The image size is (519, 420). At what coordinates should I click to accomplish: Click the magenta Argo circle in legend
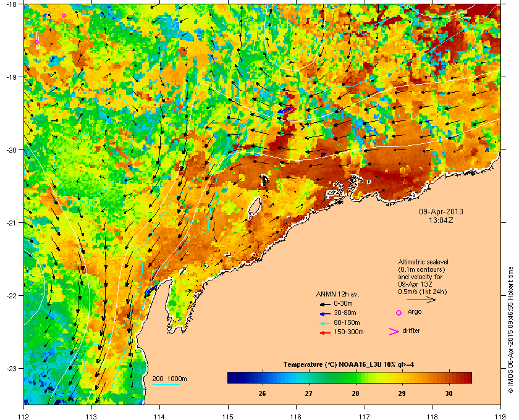[399, 313]
